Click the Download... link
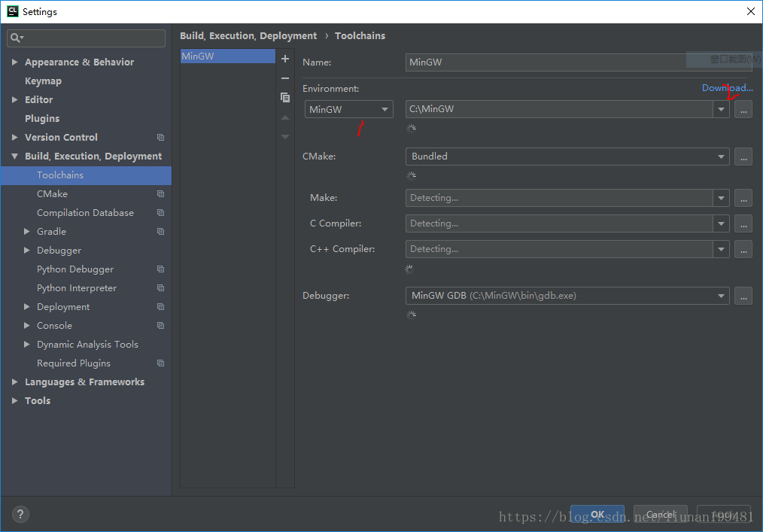The height and width of the screenshot is (532, 763). pos(727,88)
